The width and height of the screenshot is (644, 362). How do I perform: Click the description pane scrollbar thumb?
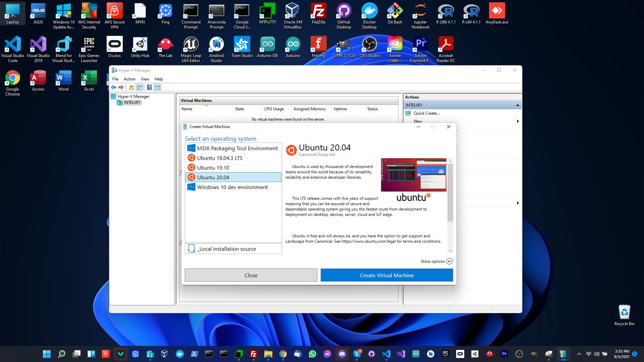pyautogui.click(x=450, y=193)
